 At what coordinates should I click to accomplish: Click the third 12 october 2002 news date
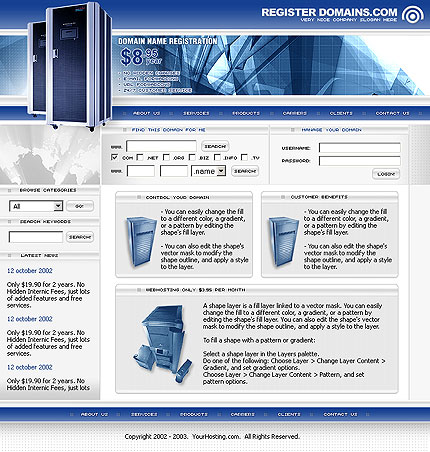[x=30, y=367]
